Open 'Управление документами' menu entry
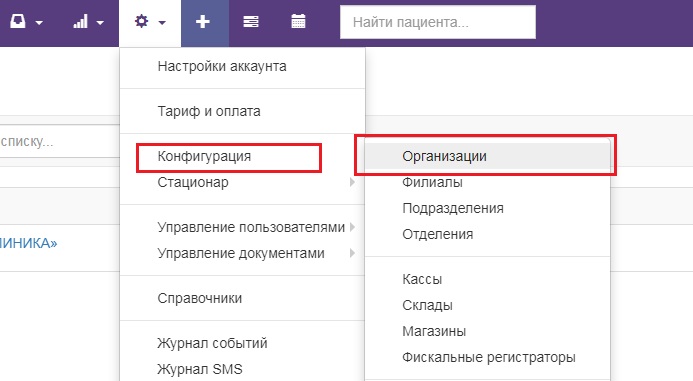 click(x=241, y=253)
